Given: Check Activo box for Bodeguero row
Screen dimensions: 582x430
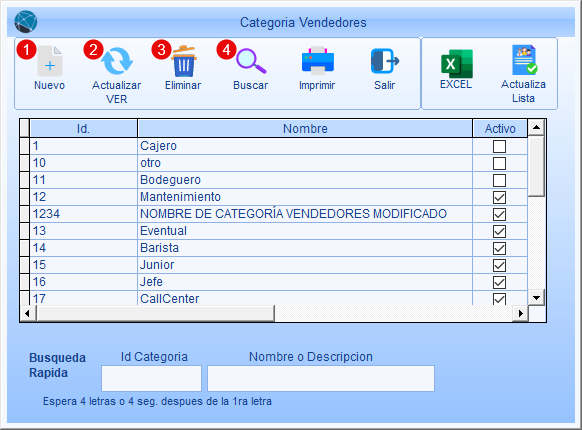Looking at the screenshot, I should tap(499, 180).
